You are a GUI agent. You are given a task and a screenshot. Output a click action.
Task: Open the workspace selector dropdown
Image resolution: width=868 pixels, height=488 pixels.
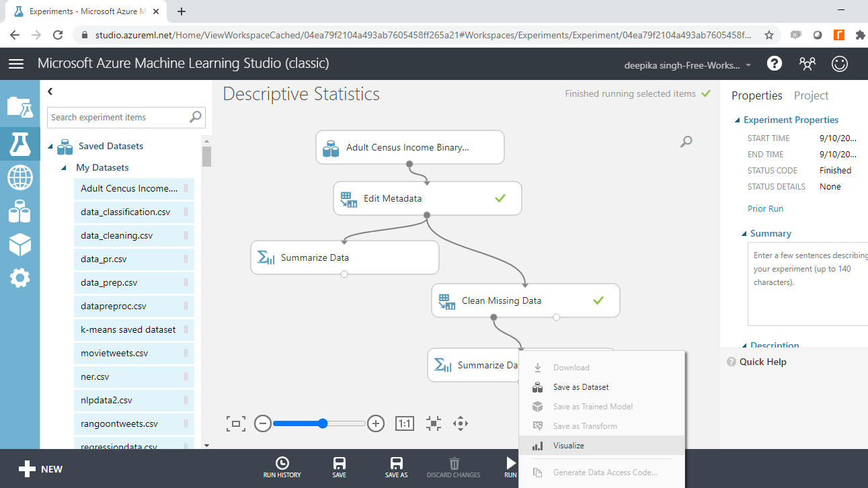pos(689,65)
